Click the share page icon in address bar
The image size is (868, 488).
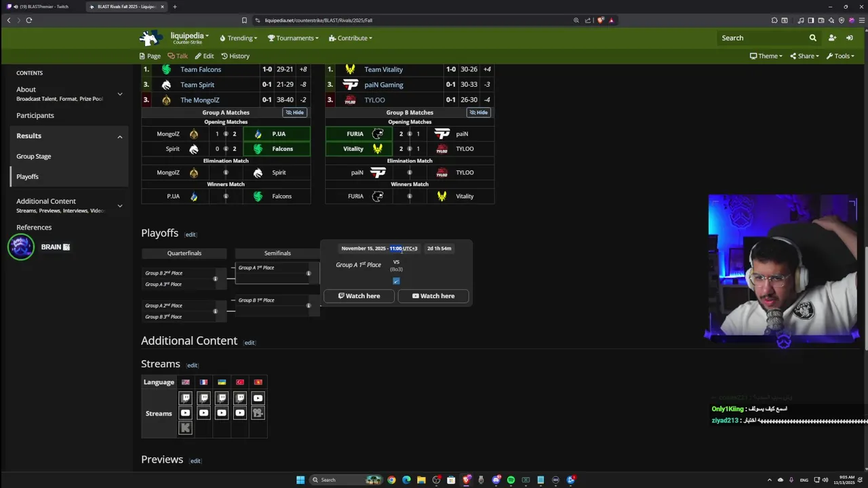click(588, 20)
